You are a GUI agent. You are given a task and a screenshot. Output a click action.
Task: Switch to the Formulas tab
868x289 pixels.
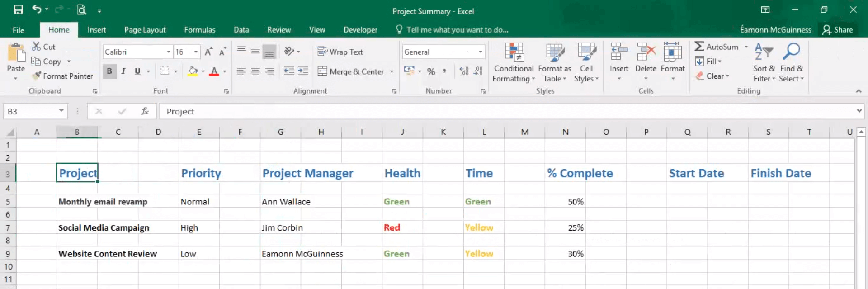coord(200,30)
